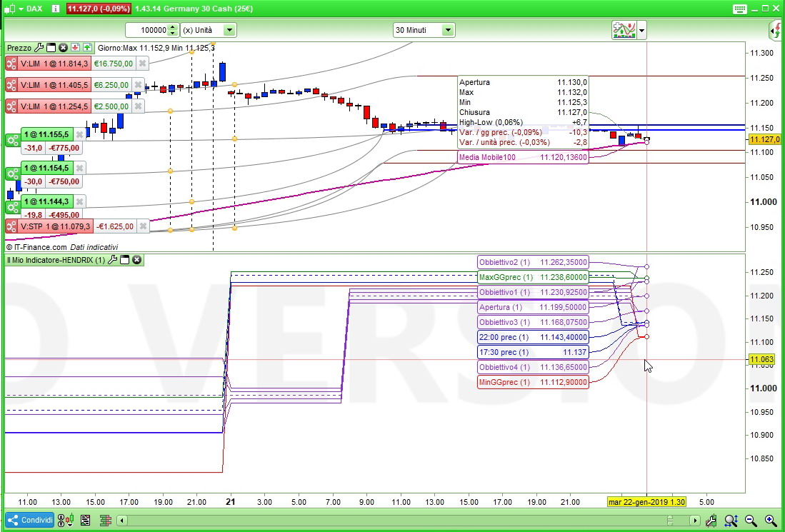
Task: Move Prezzo panel down with red arrow
Action: coord(75,48)
